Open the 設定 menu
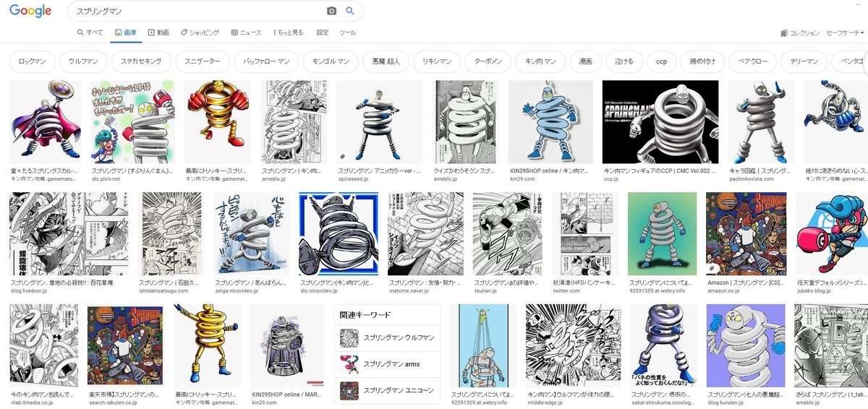This screenshot has height=409, width=868. (x=323, y=33)
